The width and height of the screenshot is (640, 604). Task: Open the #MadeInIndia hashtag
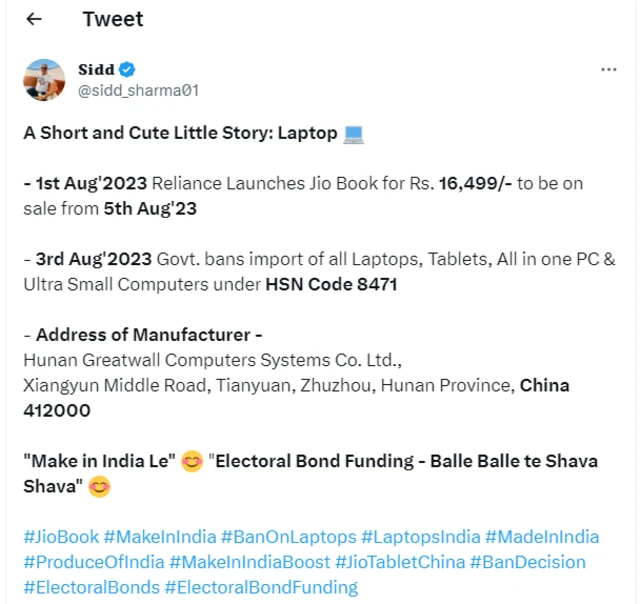pos(544,537)
